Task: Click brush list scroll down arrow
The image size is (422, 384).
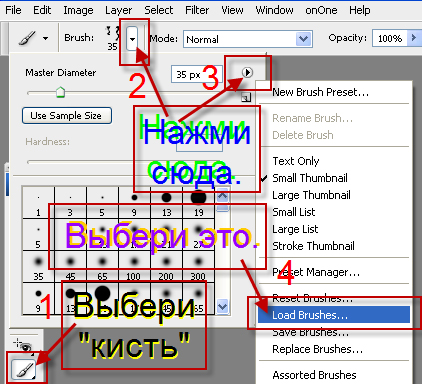Action: [222, 306]
